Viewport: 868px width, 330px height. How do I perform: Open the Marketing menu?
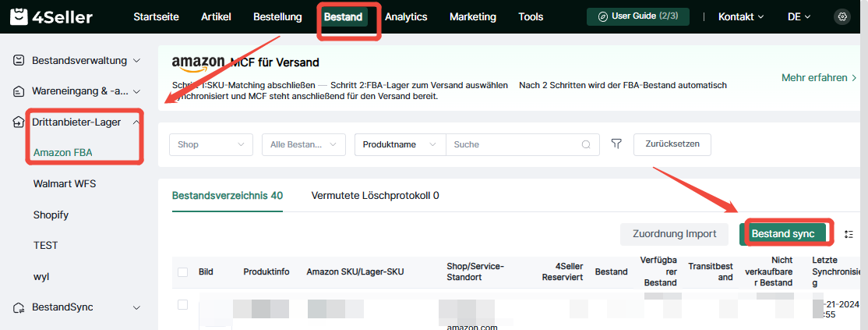point(473,16)
